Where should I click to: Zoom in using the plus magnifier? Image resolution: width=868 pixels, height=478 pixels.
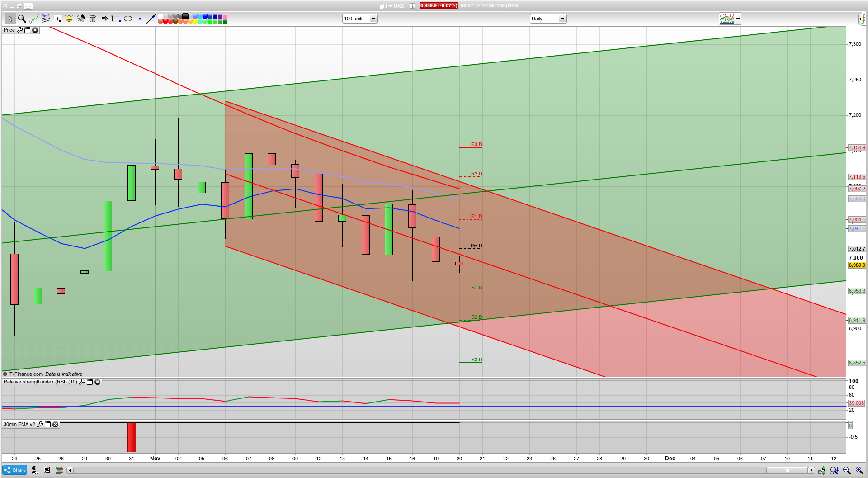[x=860, y=470]
